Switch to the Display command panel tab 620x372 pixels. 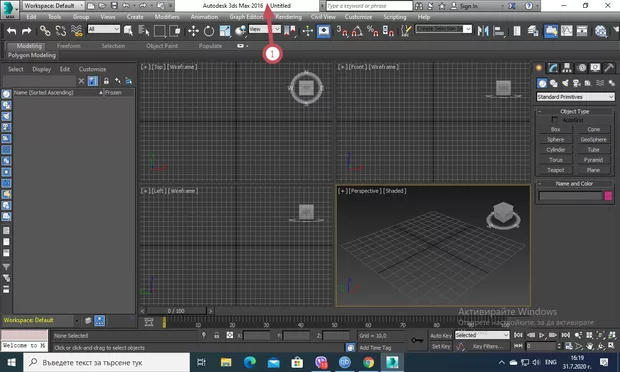(x=595, y=68)
